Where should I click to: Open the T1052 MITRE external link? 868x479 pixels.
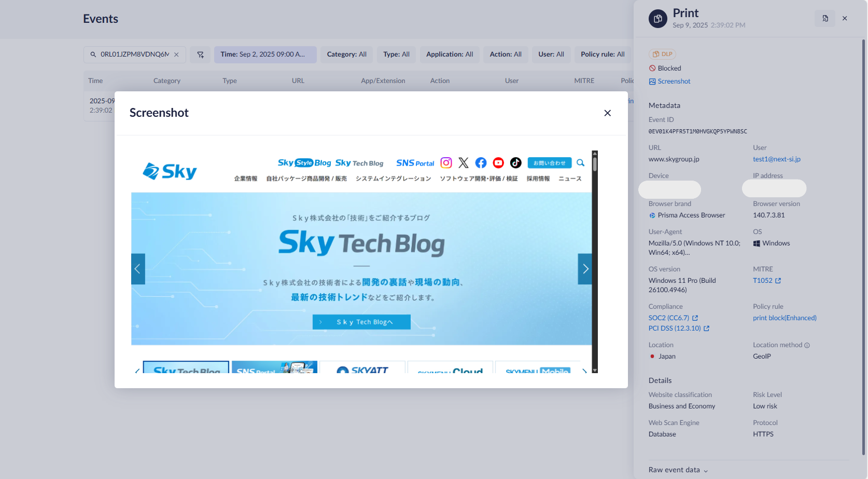(767, 281)
